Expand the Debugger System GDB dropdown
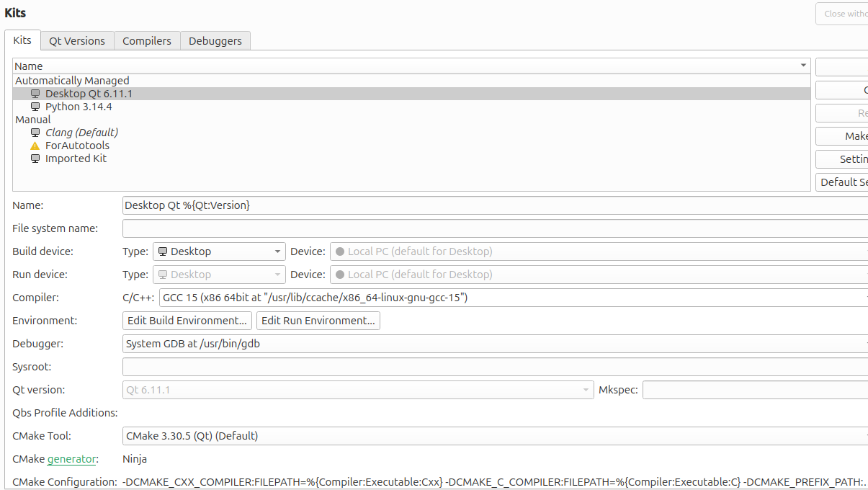 tap(496, 344)
